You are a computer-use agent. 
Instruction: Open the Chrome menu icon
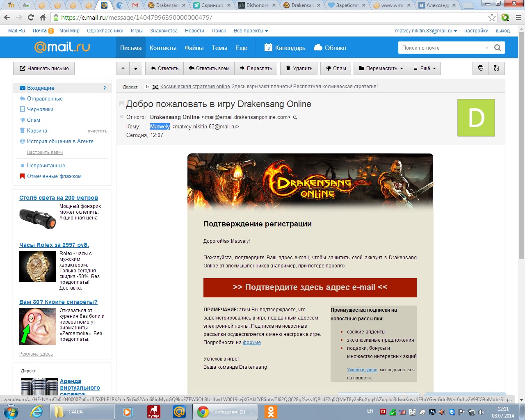pyautogui.click(x=518, y=18)
